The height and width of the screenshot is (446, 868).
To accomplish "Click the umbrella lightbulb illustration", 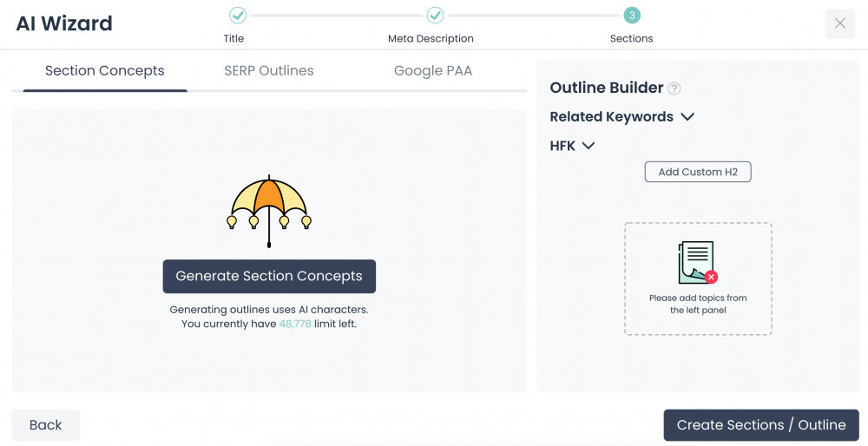I will pyautogui.click(x=269, y=211).
